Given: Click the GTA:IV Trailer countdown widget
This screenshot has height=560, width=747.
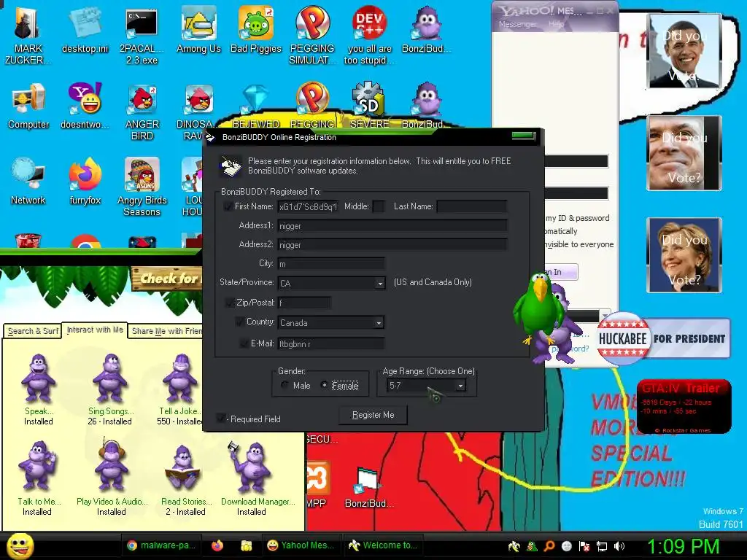Looking at the screenshot, I should tap(684, 407).
